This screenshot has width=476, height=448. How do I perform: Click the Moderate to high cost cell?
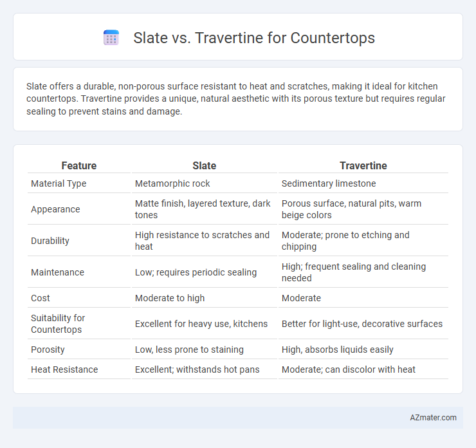pos(170,298)
